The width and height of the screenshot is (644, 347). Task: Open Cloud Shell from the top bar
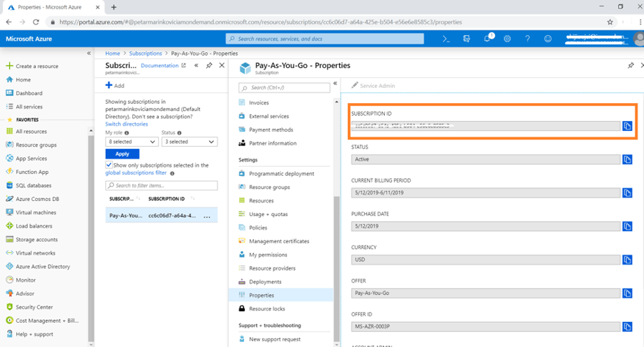pos(446,39)
